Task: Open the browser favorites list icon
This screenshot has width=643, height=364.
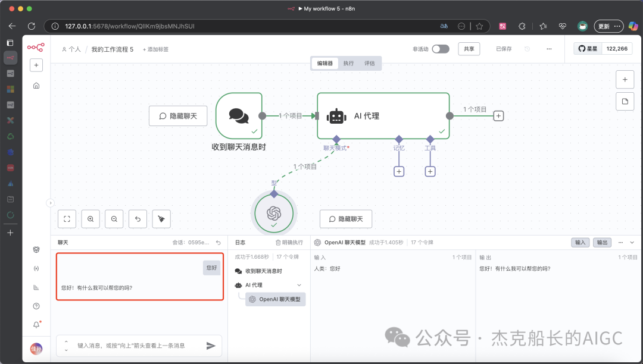Action: [544, 26]
